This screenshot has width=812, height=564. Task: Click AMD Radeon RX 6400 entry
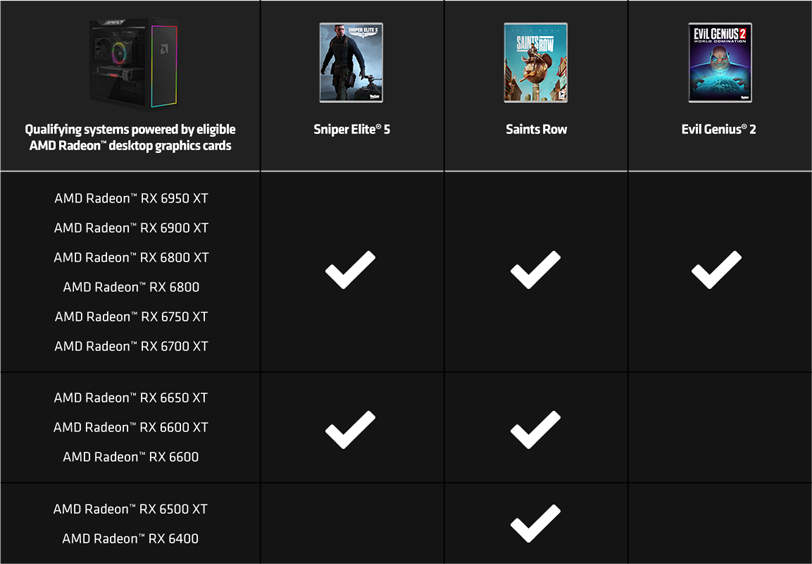tap(130, 539)
